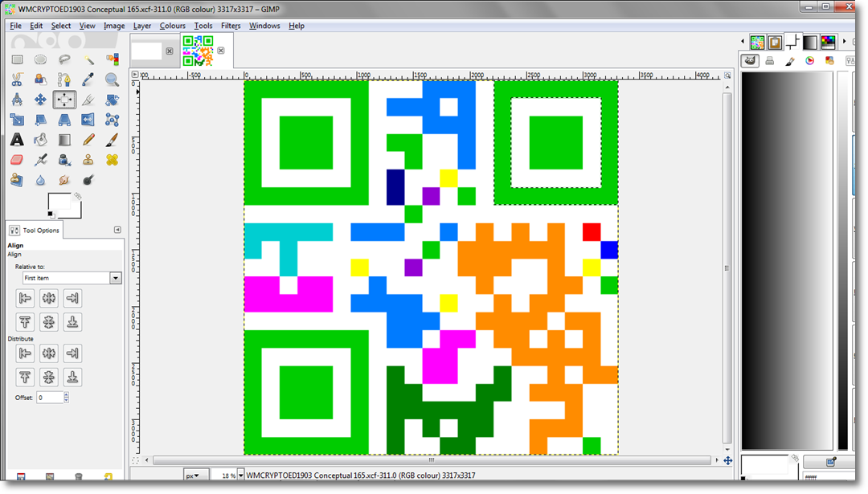Click inside the Offset input field

click(x=50, y=397)
